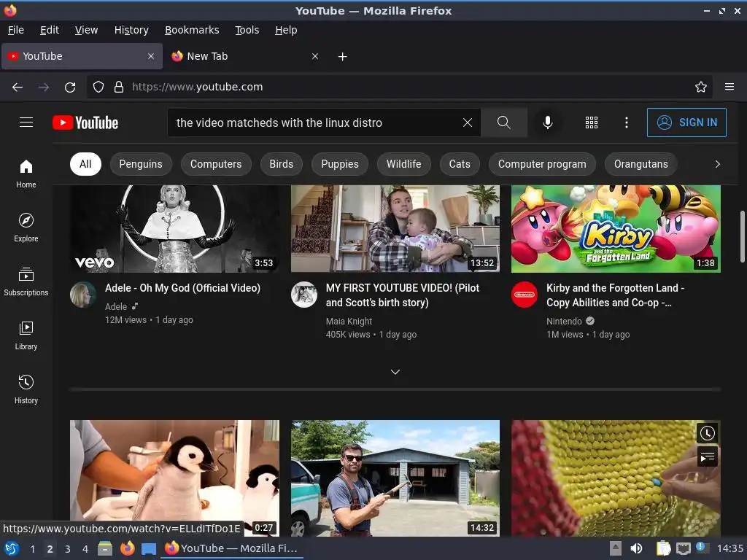Open the Maia Knight channel name link
The width and height of the screenshot is (747, 560).
(x=349, y=322)
